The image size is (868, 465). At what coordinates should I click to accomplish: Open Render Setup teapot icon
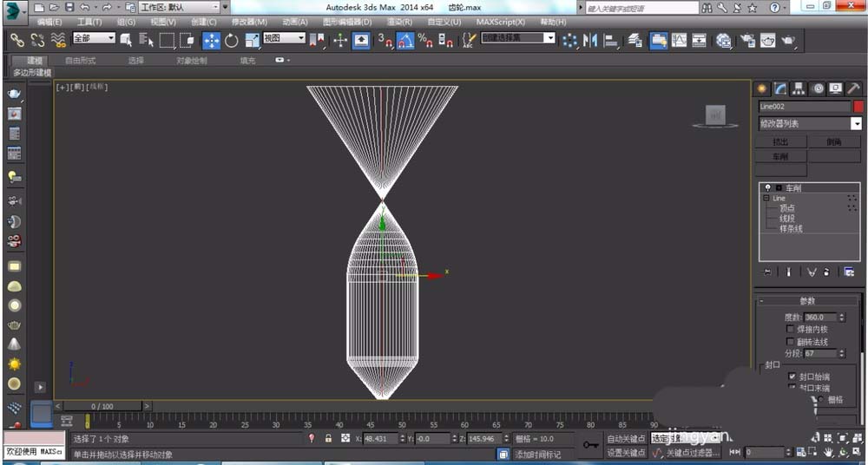click(748, 40)
